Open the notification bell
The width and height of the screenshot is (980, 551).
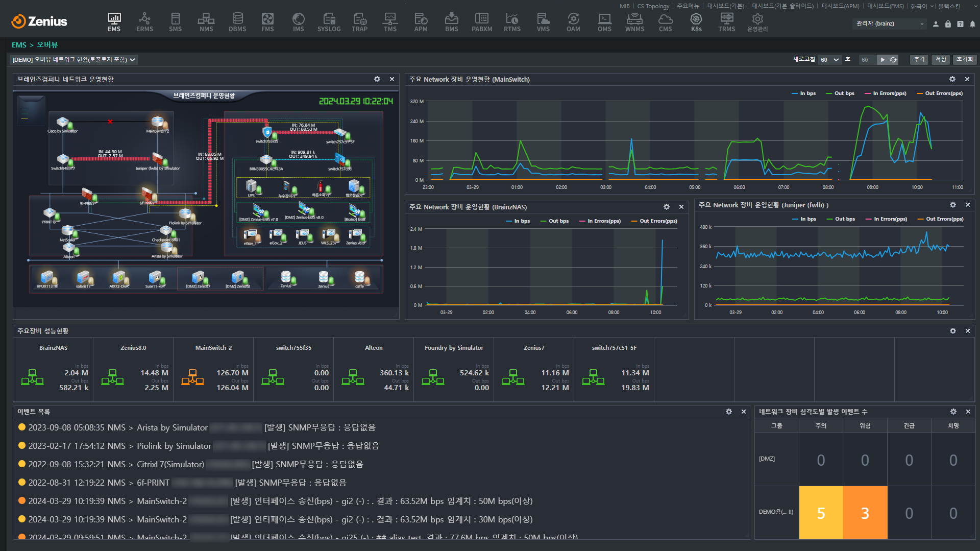click(x=972, y=24)
